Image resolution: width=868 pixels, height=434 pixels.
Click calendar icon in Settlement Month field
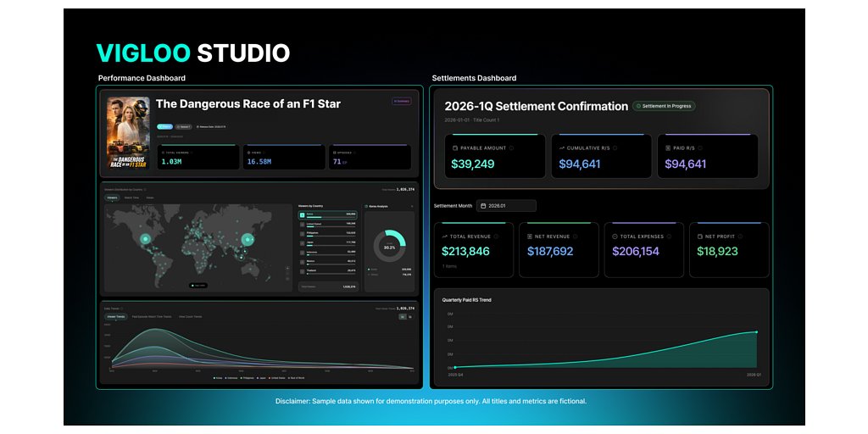pyautogui.click(x=483, y=205)
